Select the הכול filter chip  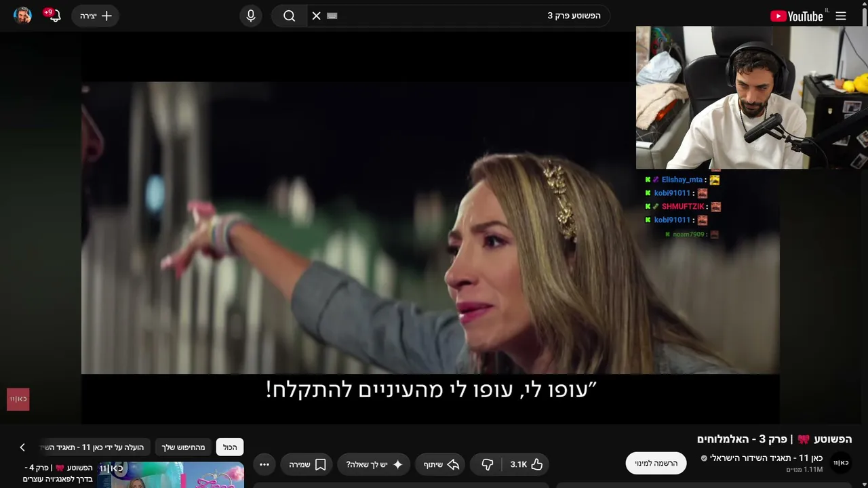click(x=230, y=447)
